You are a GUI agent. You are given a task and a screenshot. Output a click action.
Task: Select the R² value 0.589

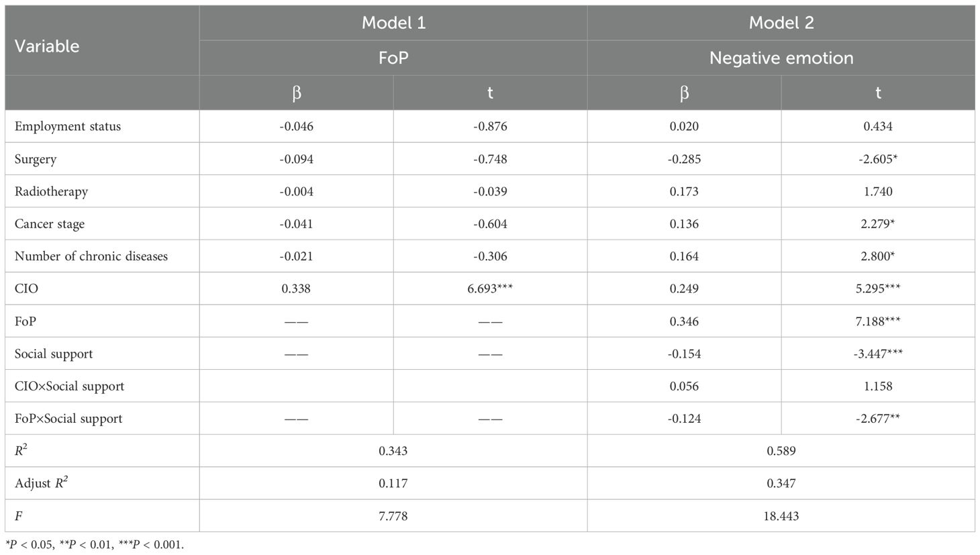(781, 451)
